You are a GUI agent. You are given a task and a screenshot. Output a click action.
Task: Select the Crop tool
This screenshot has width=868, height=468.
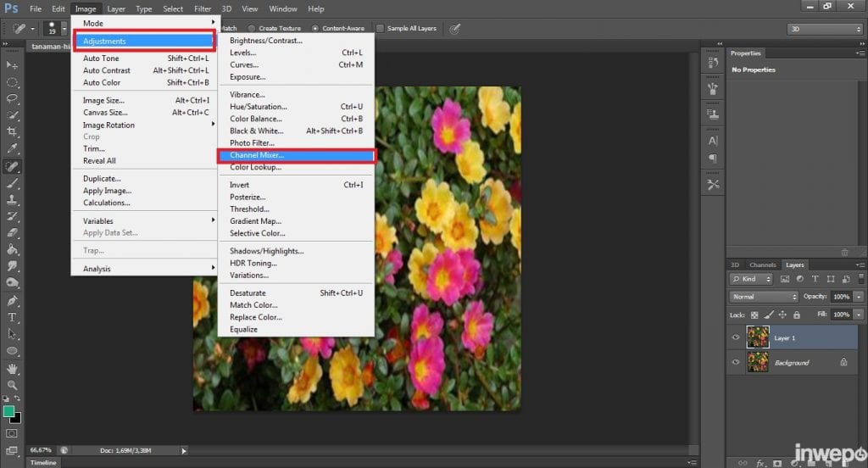coord(12,132)
